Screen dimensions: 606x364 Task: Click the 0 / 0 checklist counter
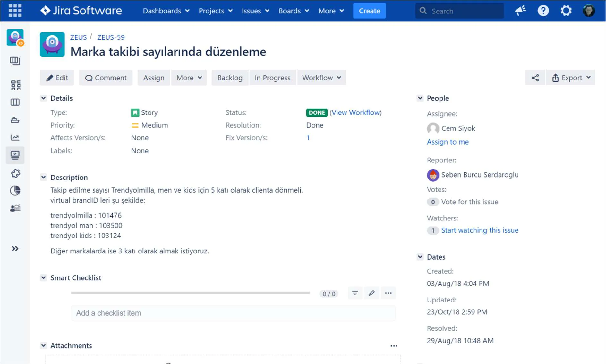tap(329, 294)
